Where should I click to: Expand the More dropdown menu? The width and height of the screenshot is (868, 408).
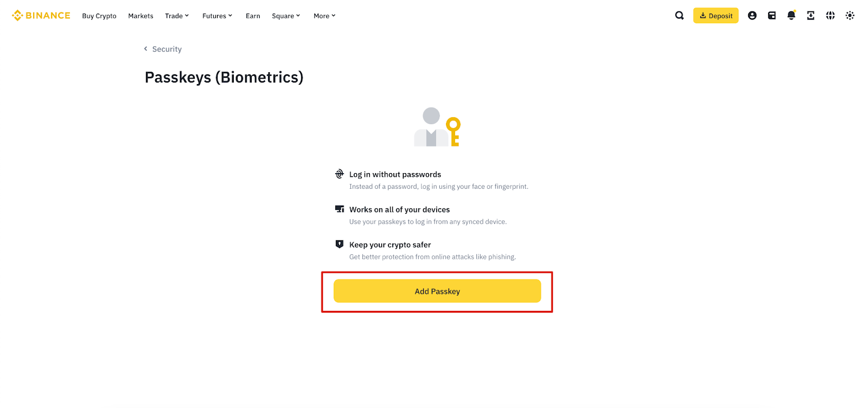[324, 16]
